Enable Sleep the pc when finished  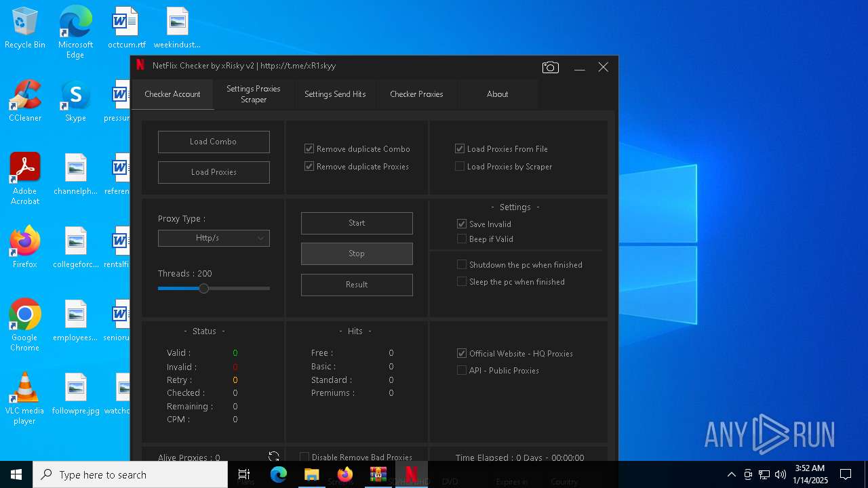(x=462, y=281)
